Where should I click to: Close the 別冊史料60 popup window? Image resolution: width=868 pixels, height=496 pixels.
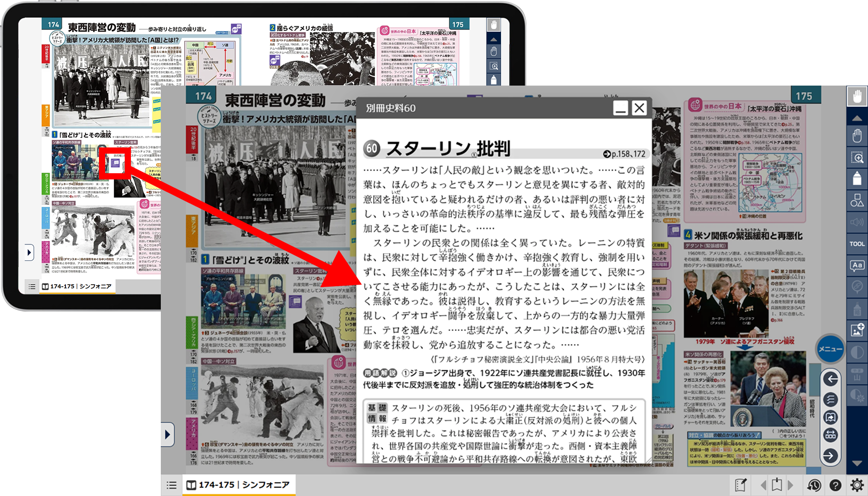(639, 108)
